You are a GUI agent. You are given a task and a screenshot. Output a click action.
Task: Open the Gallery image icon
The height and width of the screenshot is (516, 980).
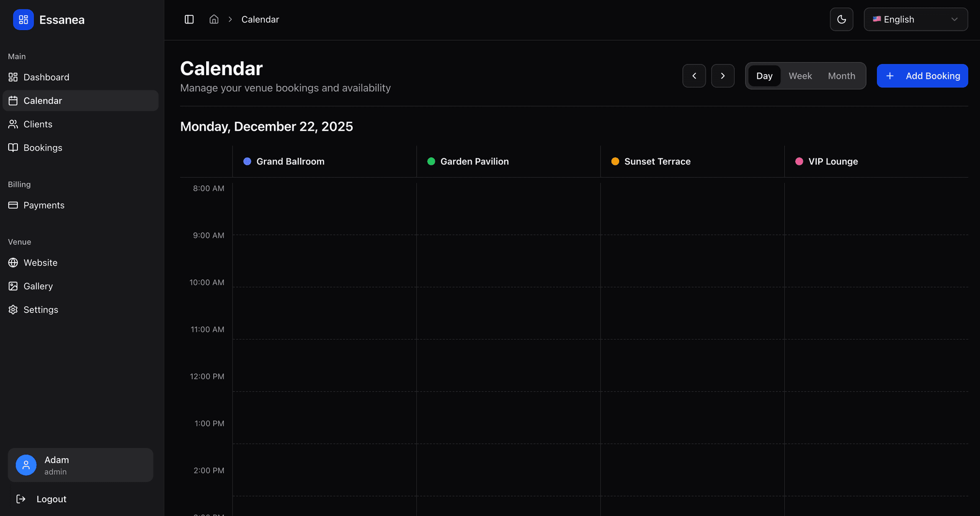click(x=13, y=286)
